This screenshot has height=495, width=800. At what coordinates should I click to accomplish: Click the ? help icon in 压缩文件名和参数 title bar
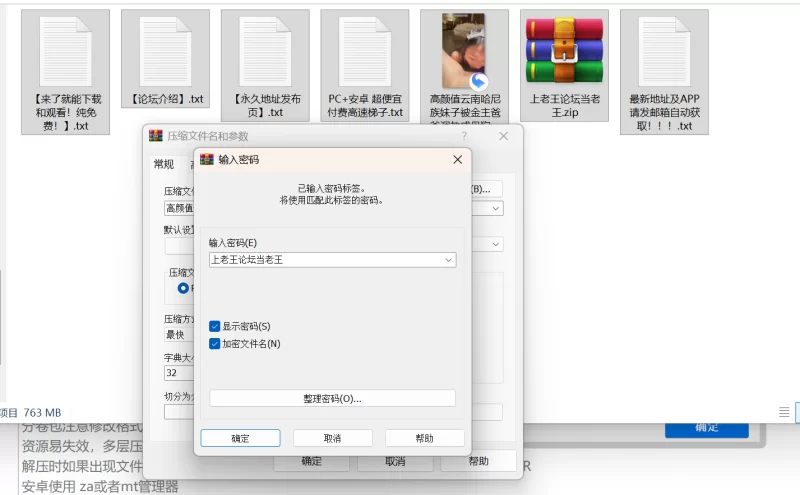tap(464, 136)
